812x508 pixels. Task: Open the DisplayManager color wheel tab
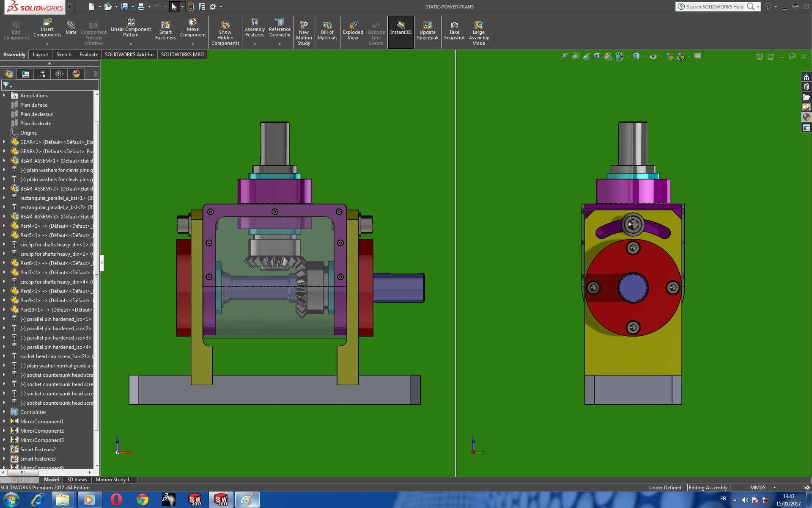coord(76,74)
